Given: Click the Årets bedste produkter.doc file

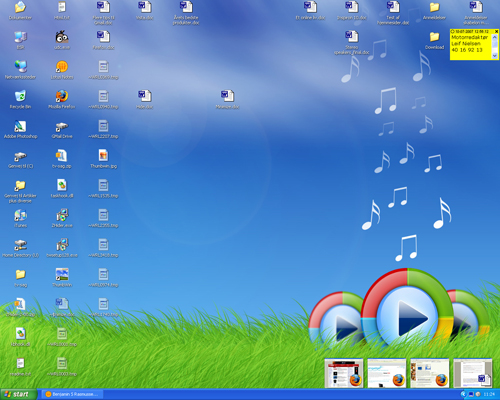Looking at the screenshot, I should point(186,7).
